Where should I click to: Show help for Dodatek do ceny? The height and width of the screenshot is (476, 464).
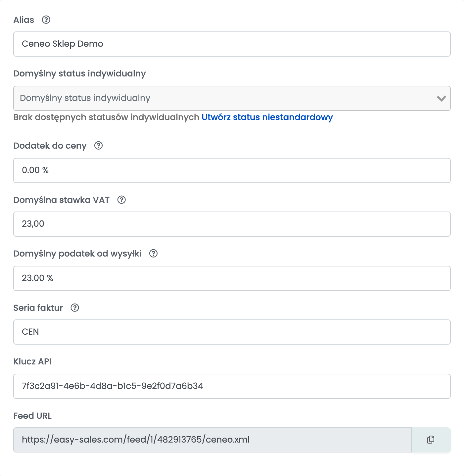(x=99, y=146)
